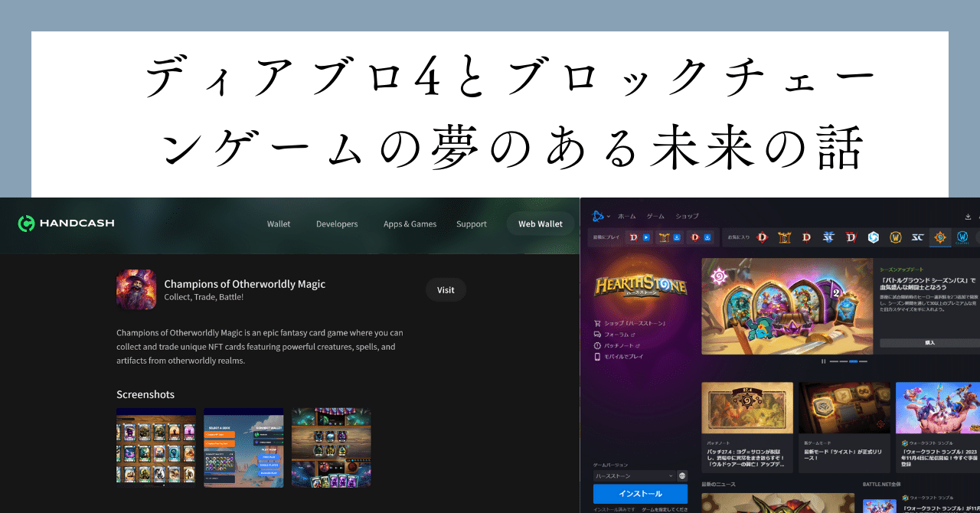
Task: Click the Visit button for Champions of Otherworldly Magic
Action: coord(445,289)
